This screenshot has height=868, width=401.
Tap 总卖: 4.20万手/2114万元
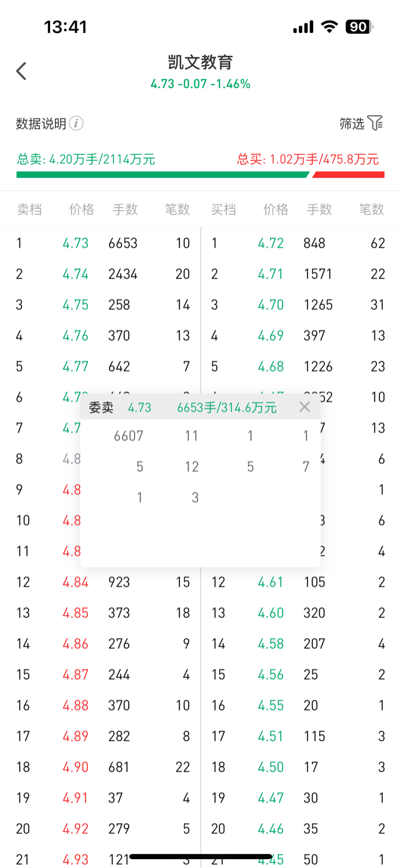86,159
